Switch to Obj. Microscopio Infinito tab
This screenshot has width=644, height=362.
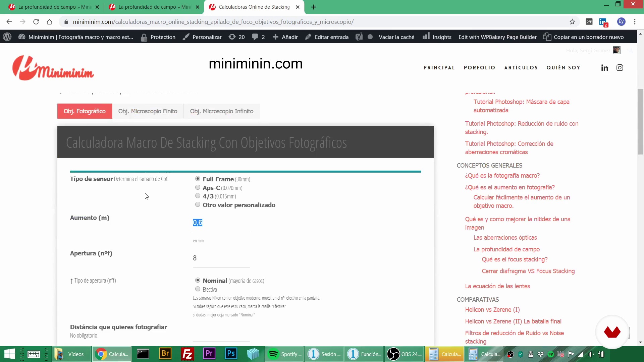[222, 111]
